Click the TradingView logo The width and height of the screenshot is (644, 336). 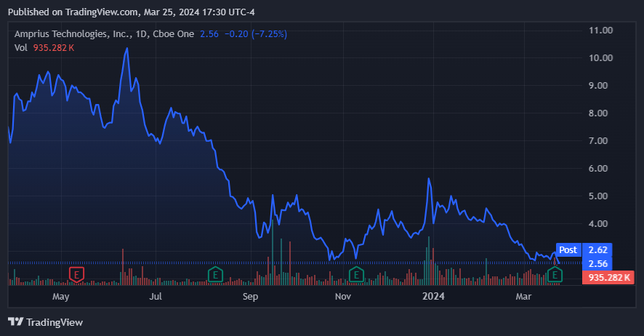[x=15, y=321]
